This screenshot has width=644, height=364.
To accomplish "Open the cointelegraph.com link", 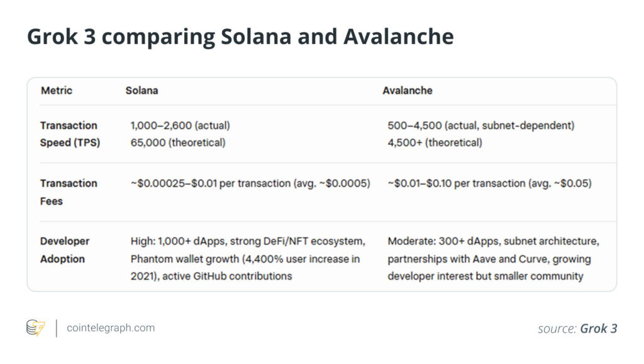I will tap(111, 328).
